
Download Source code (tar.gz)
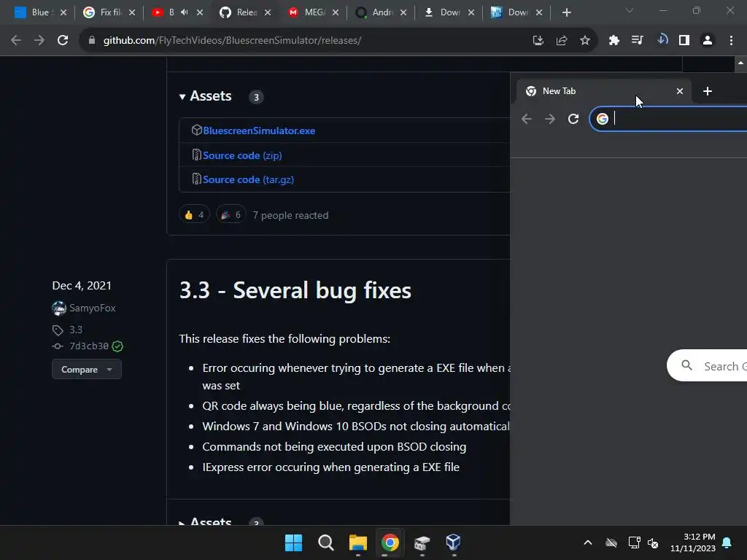point(248,180)
